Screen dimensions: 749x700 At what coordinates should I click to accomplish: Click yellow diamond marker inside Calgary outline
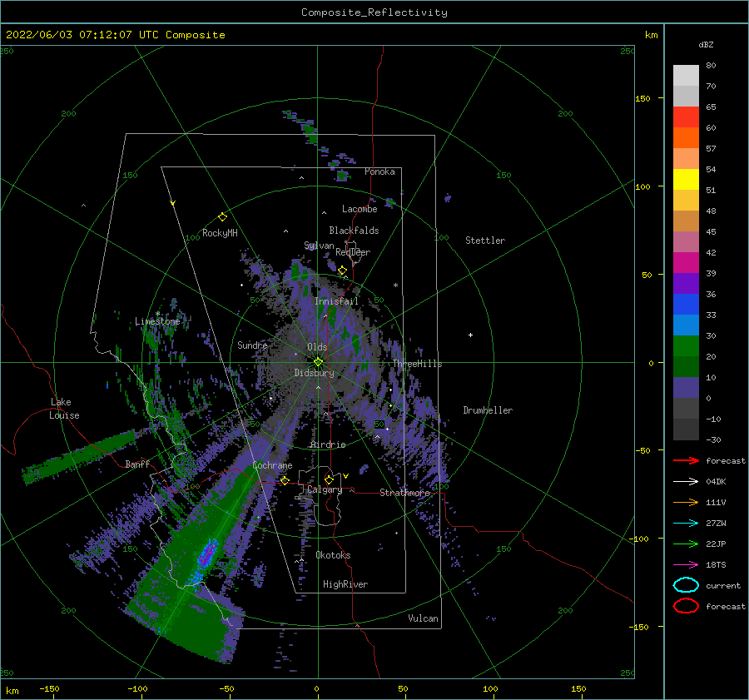click(x=329, y=479)
